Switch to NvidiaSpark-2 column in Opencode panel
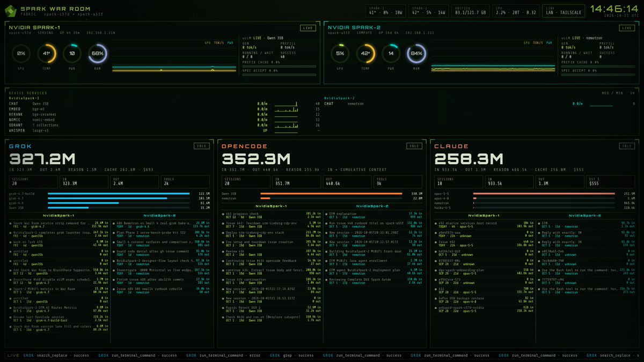 click(x=372, y=206)
